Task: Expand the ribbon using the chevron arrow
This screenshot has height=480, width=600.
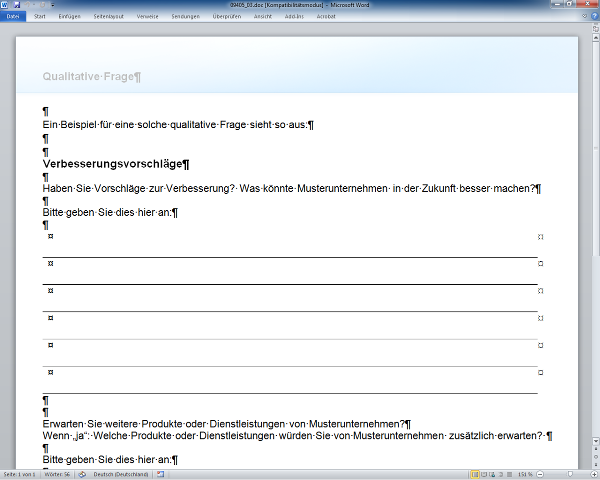Action: pos(582,17)
